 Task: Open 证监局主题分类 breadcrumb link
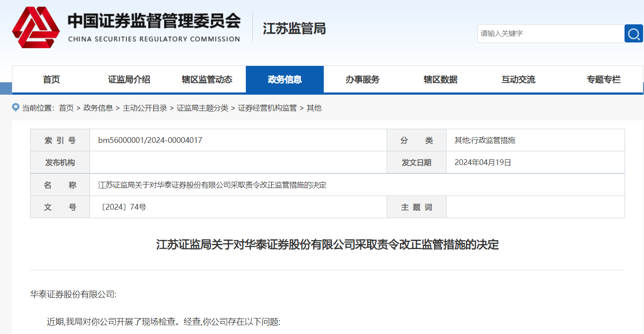202,108
